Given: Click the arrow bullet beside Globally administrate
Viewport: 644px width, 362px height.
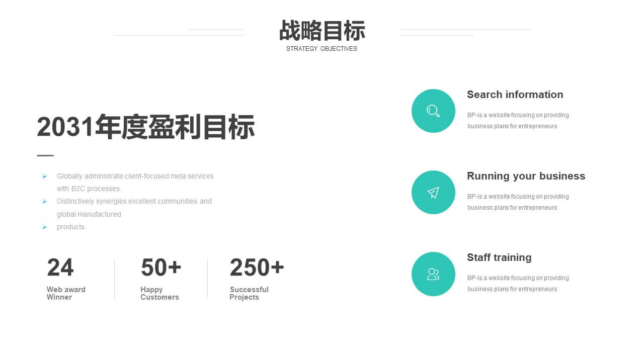Looking at the screenshot, I should point(44,176).
